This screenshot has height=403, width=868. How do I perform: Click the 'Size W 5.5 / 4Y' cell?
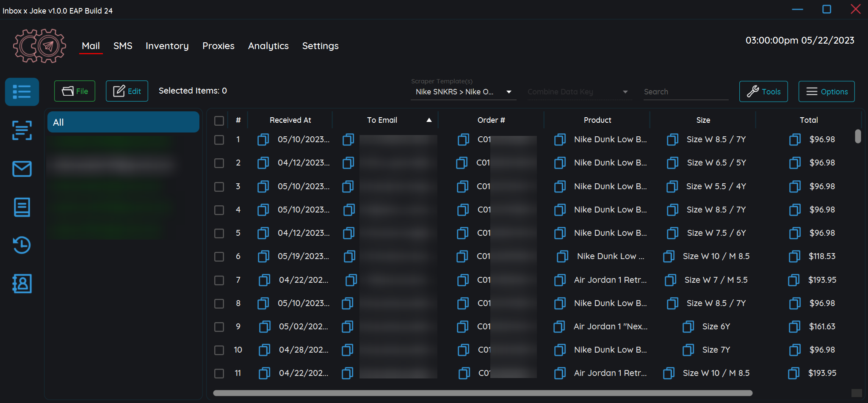(716, 186)
